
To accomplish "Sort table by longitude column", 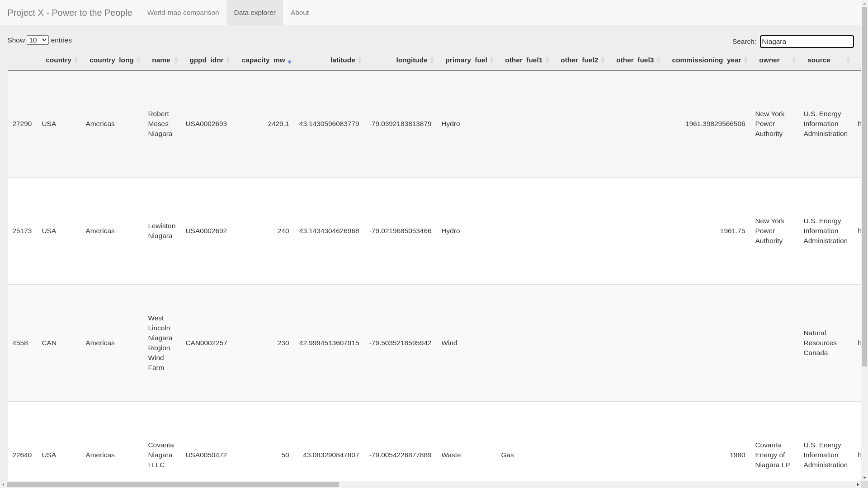I will click(412, 60).
